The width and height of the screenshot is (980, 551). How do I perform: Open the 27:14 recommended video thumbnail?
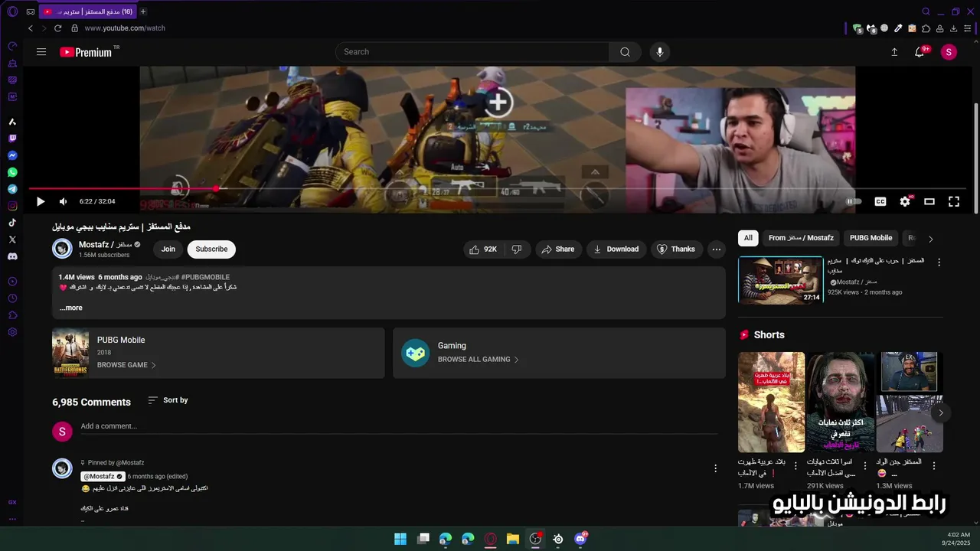[780, 280]
